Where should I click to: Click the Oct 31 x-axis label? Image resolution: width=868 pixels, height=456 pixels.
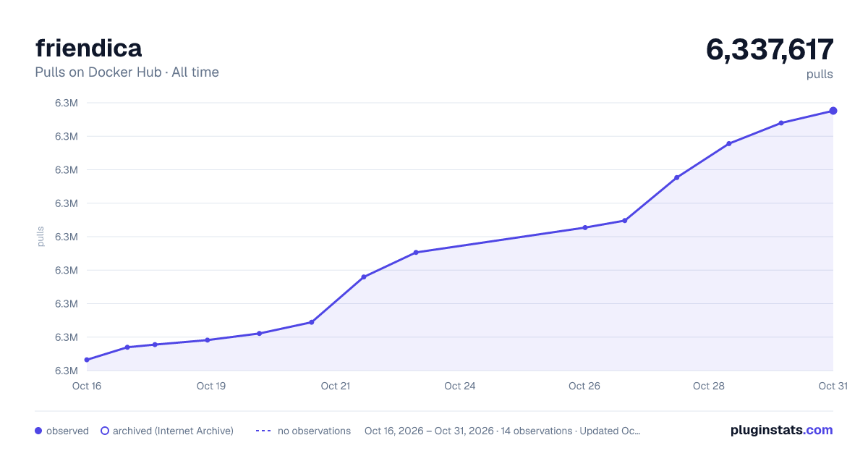click(833, 386)
